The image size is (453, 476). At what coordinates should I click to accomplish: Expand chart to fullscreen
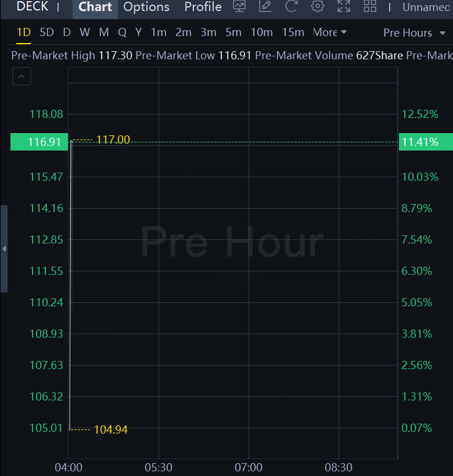[344, 7]
